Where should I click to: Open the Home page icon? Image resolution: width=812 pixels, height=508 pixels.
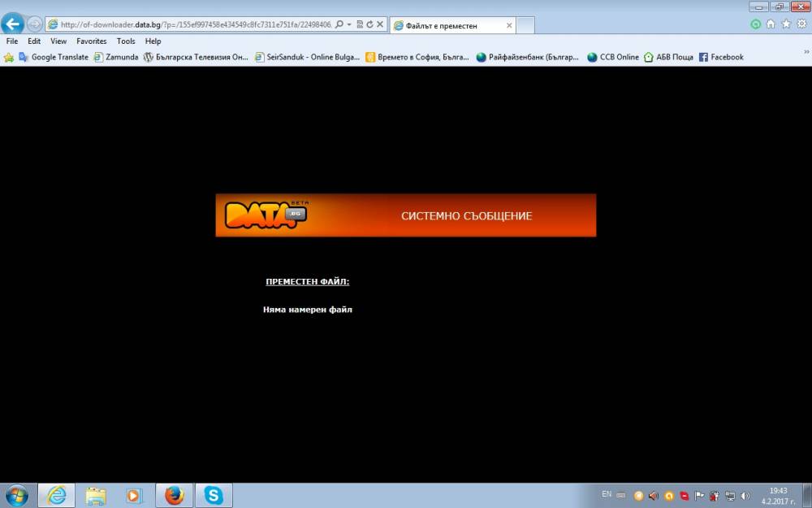[771, 24]
